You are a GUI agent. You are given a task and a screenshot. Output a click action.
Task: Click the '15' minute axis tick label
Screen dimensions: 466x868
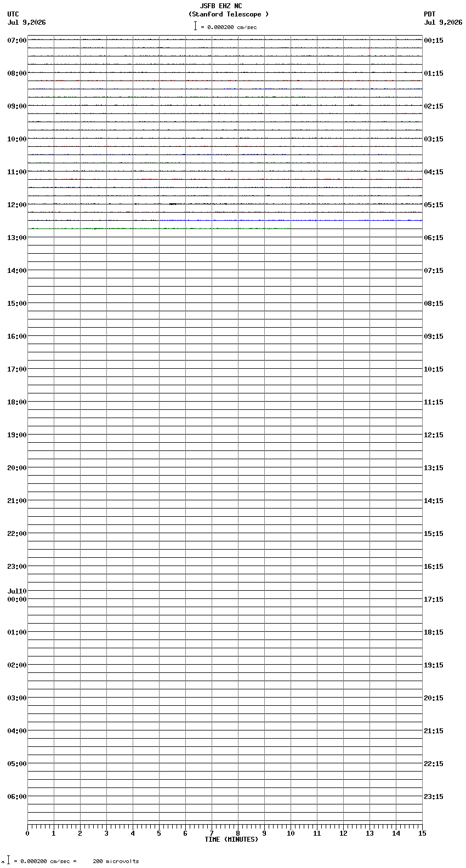click(x=422, y=833)
